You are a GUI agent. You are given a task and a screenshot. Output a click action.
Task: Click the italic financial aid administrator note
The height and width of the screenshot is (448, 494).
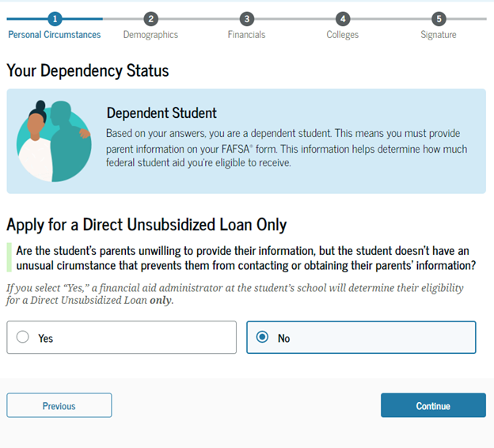pos(235,294)
